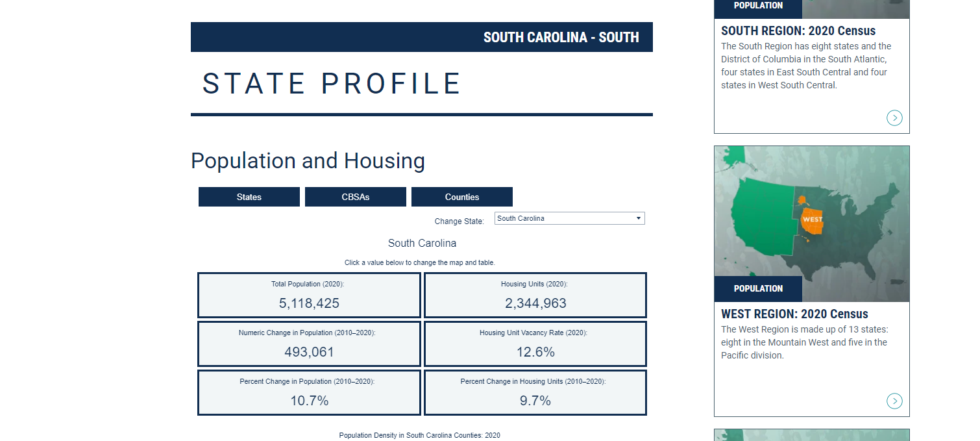980x441 pixels.
Task: Select the Total Population (2020) value
Action: [308, 303]
